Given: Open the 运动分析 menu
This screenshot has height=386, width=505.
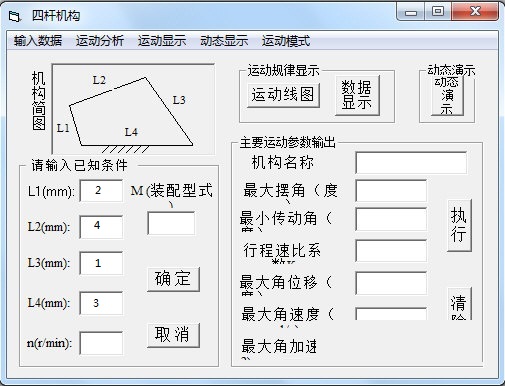Looking at the screenshot, I should (x=100, y=41).
